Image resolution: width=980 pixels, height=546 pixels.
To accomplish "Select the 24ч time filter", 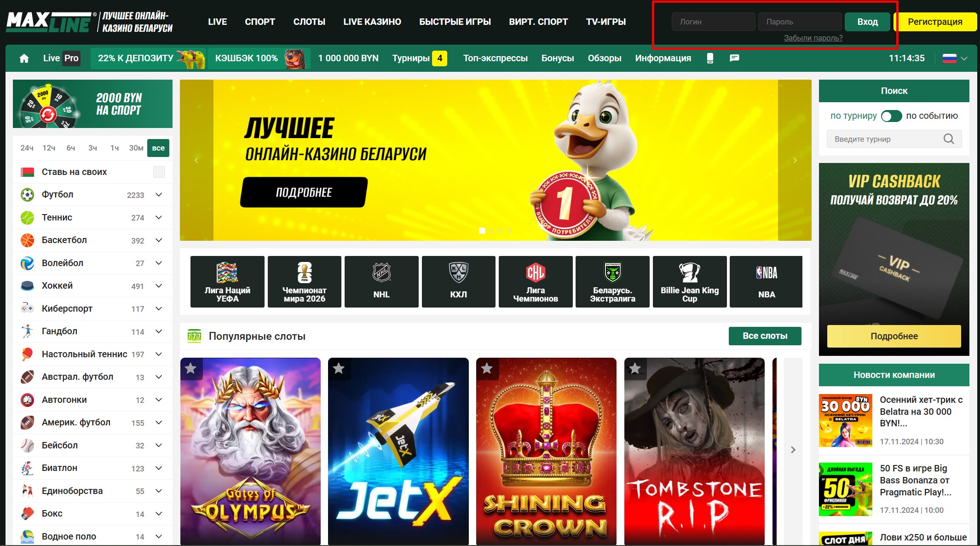I will coord(27,148).
